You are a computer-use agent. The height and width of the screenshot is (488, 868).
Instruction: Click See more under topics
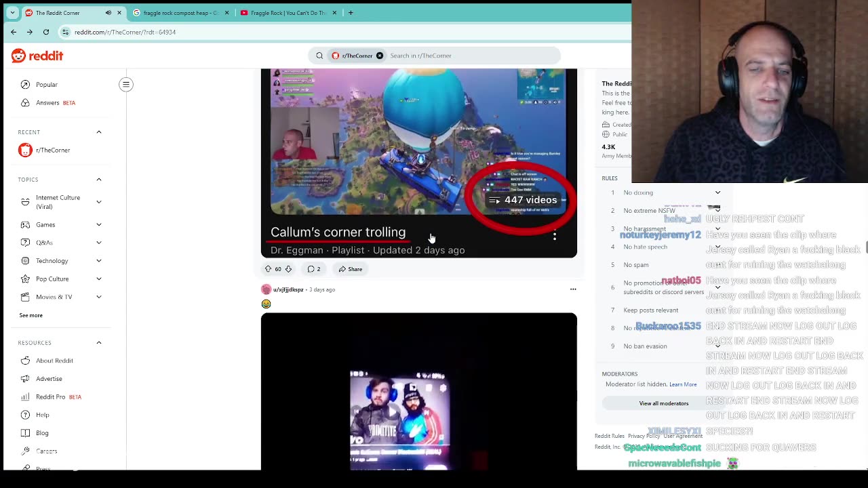click(31, 315)
